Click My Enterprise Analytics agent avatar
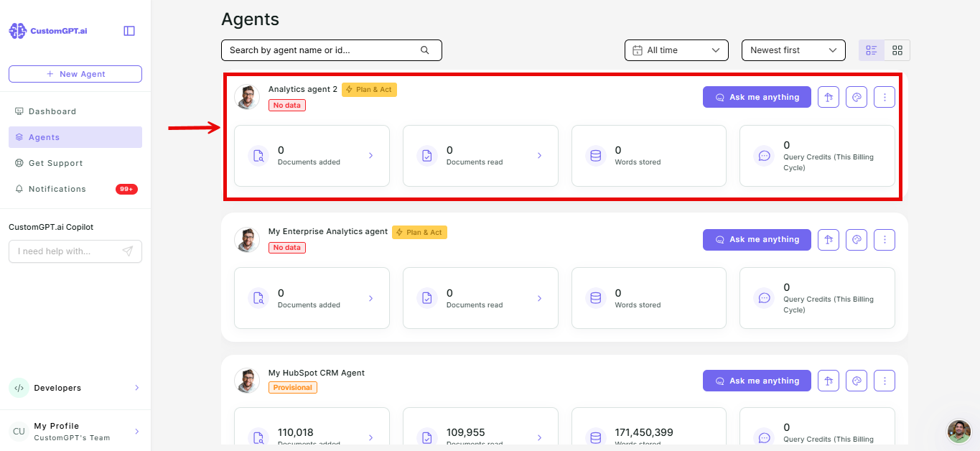 click(247, 239)
